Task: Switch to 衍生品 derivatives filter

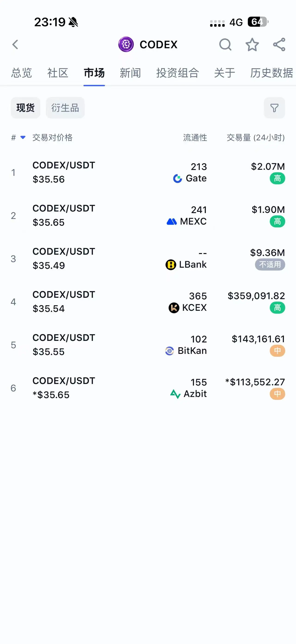Action: click(x=65, y=108)
